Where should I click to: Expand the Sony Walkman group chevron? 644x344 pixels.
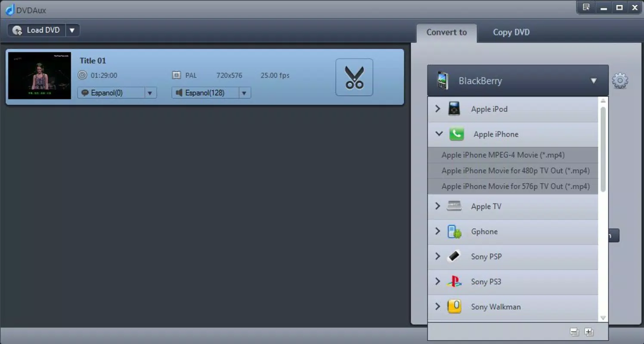point(438,307)
